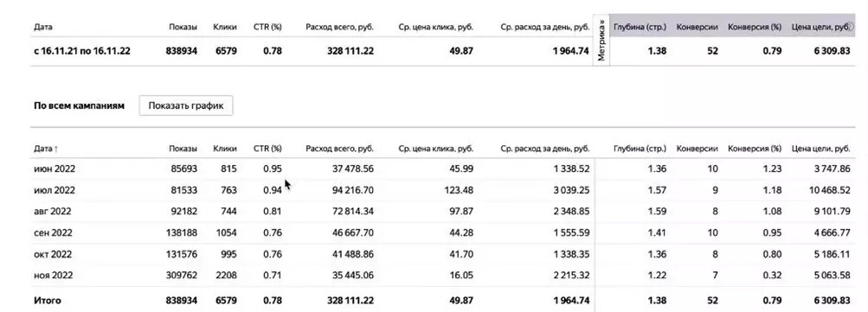Select the ноя 2022 row date
Viewport: 868px width, 312px height.
coord(53,276)
